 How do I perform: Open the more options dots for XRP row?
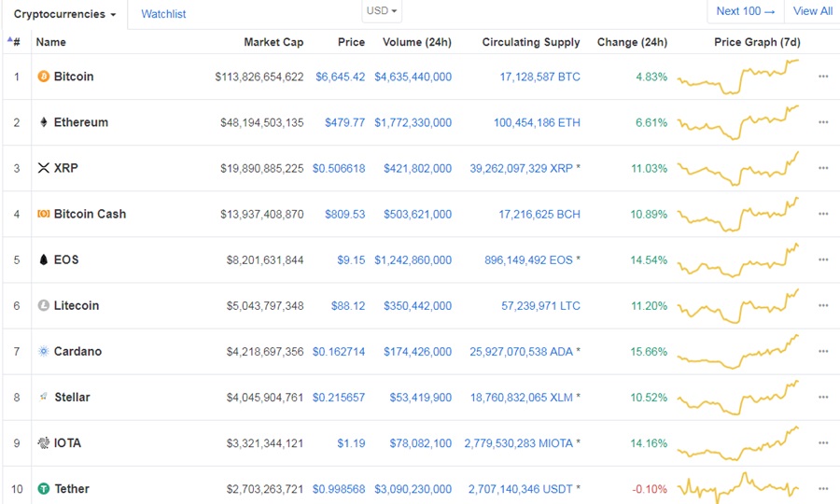(x=823, y=168)
